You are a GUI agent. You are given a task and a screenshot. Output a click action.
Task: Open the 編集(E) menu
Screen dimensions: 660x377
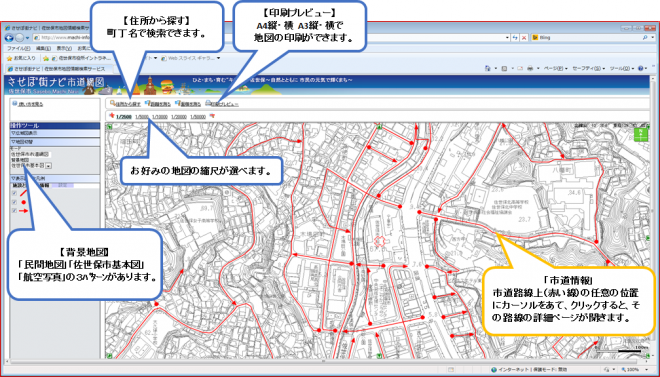click(43, 48)
